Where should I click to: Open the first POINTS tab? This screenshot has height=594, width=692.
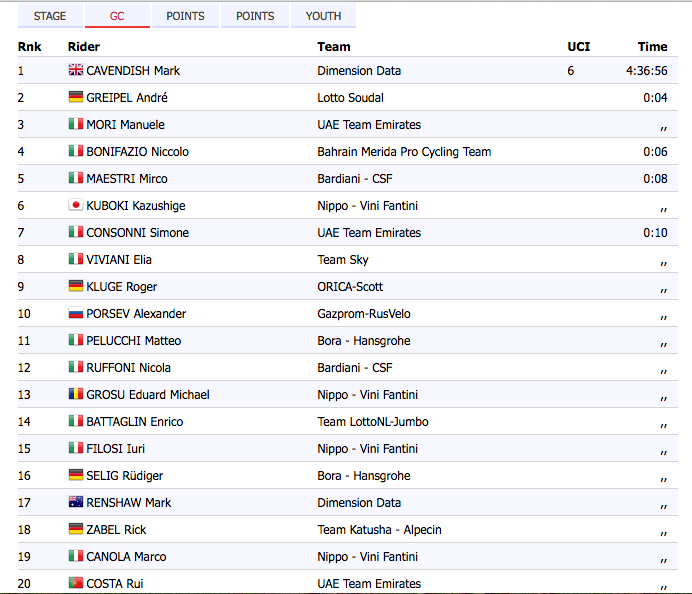point(185,16)
